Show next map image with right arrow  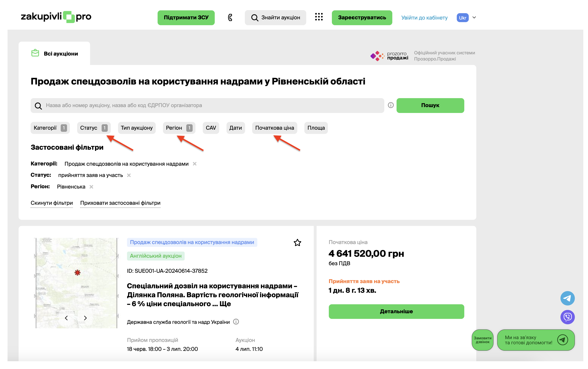pos(85,318)
